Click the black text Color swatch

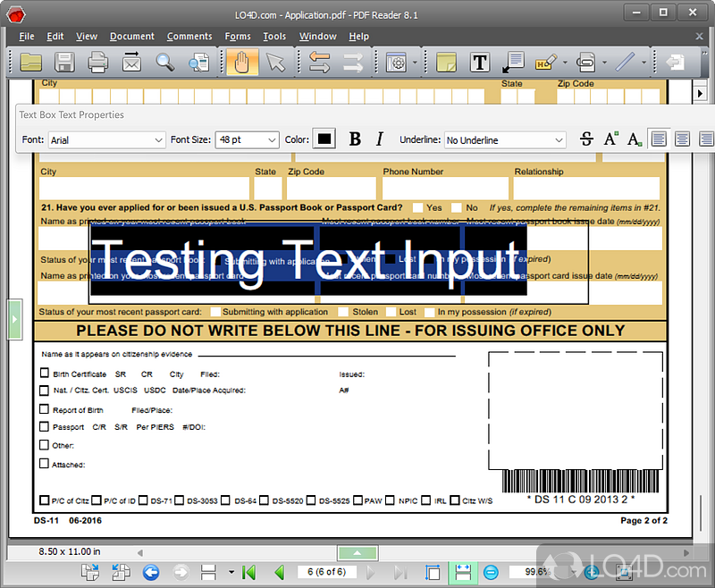click(324, 139)
